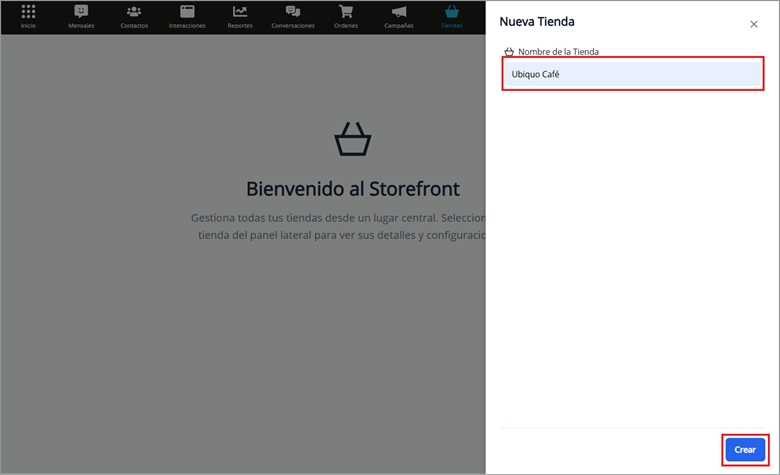Click the Reportes text label in navbar

click(x=240, y=25)
